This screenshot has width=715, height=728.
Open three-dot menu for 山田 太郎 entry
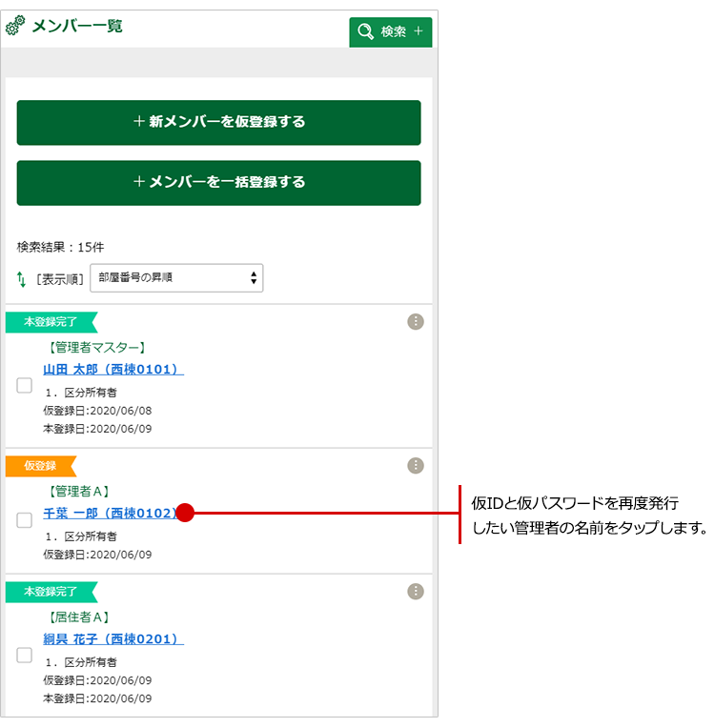[415, 322]
